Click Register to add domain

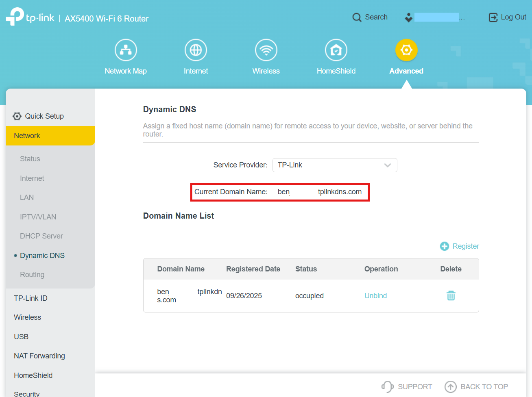click(x=460, y=246)
